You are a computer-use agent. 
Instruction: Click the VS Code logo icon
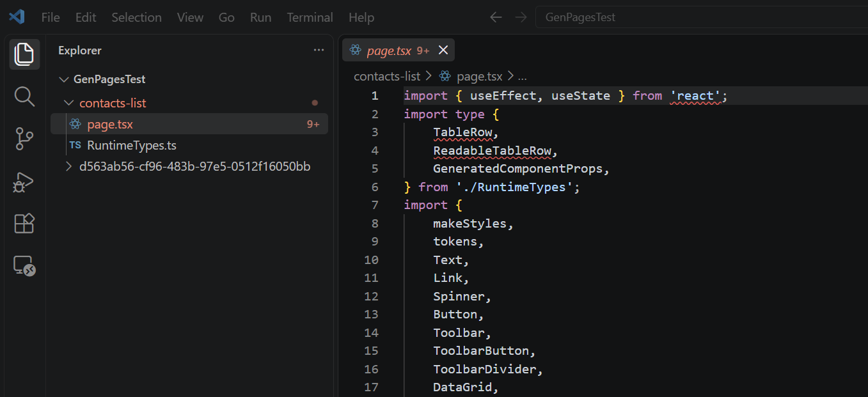pyautogui.click(x=17, y=17)
